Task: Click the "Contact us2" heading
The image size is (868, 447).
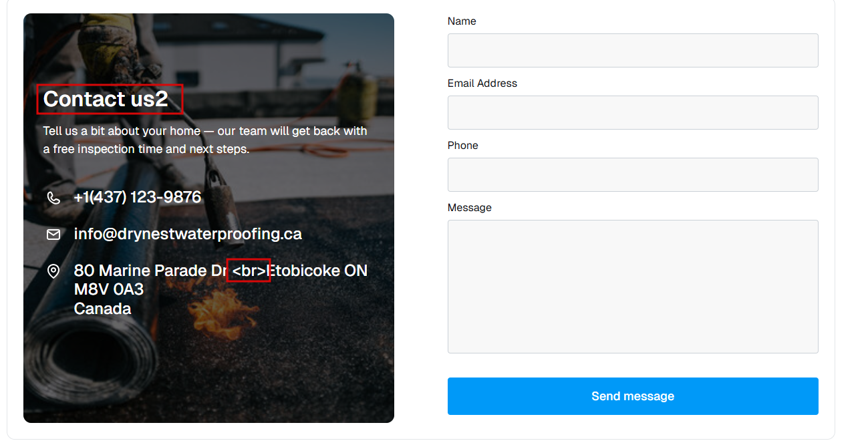Action: [106, 100]
